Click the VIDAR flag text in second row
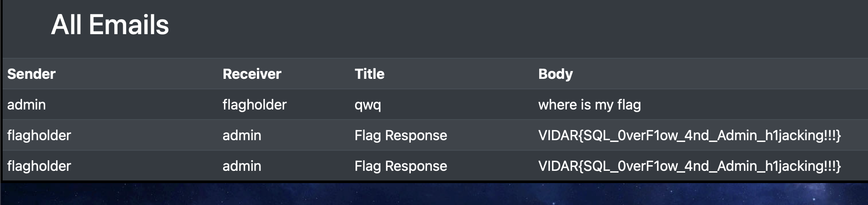The width and height of the screenshot is (868, 205). tap(689, 135)
